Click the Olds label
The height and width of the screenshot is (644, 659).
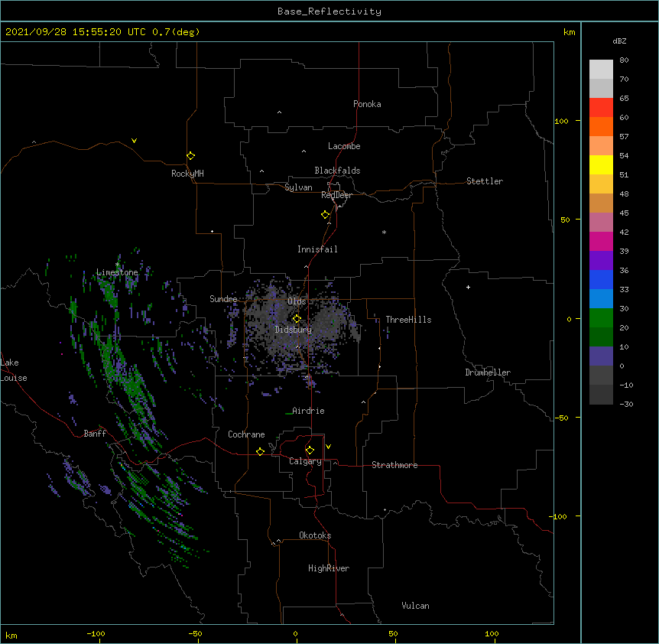point(297,301)
